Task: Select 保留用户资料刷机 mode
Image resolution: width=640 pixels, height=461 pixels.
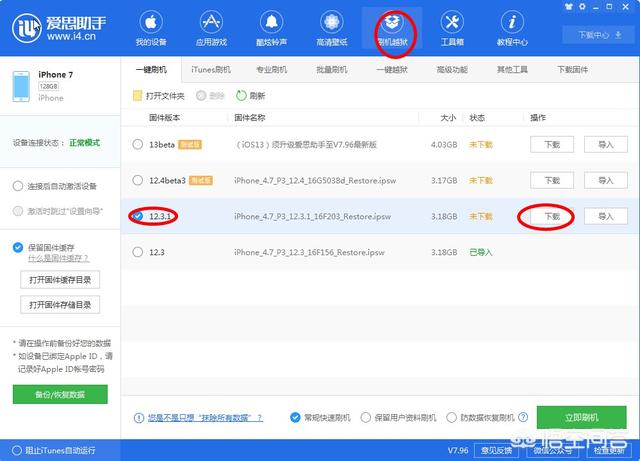Action: pos(366,417)
